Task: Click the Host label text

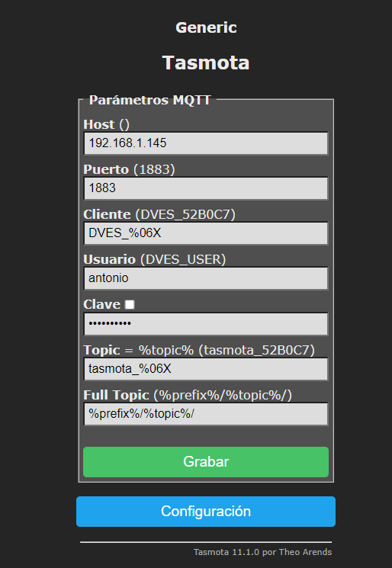Action: 99,124
